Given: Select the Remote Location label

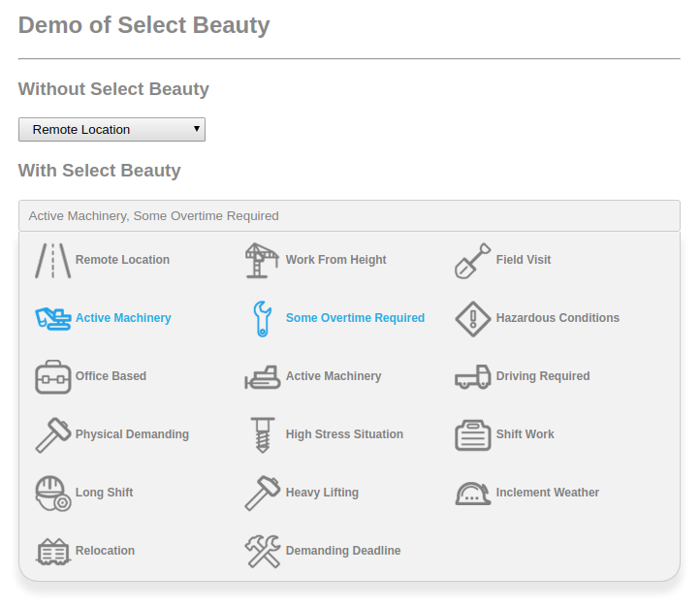Looking at the screenshot, I should tap(122, 260).
